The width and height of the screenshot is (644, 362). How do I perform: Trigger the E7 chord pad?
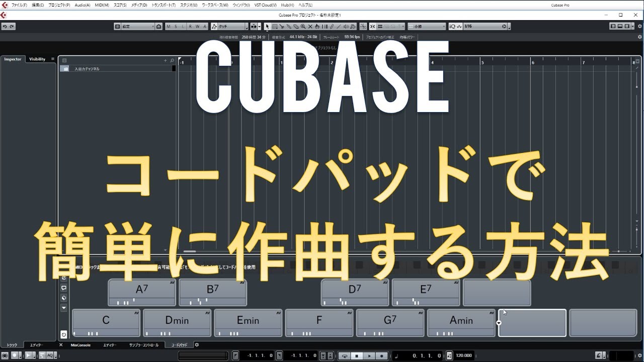[x=426, y=293]
